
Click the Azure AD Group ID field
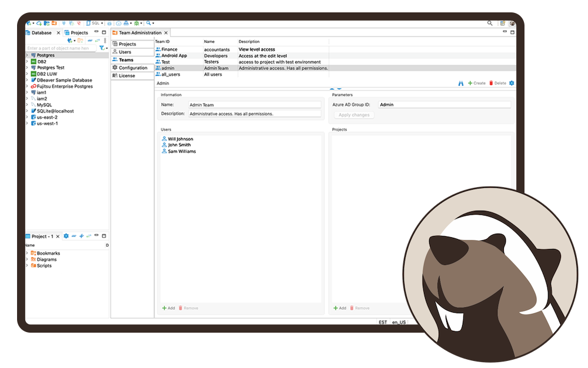point(445,105)
